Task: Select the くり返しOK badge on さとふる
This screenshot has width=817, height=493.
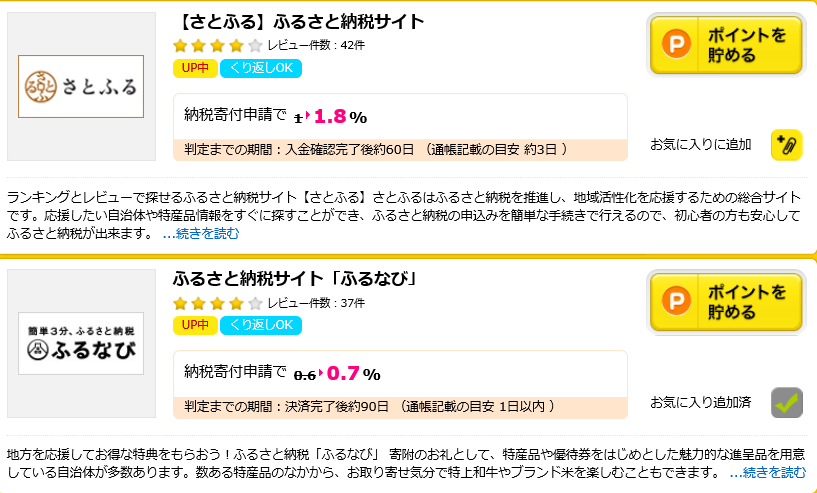Action: 261,68
